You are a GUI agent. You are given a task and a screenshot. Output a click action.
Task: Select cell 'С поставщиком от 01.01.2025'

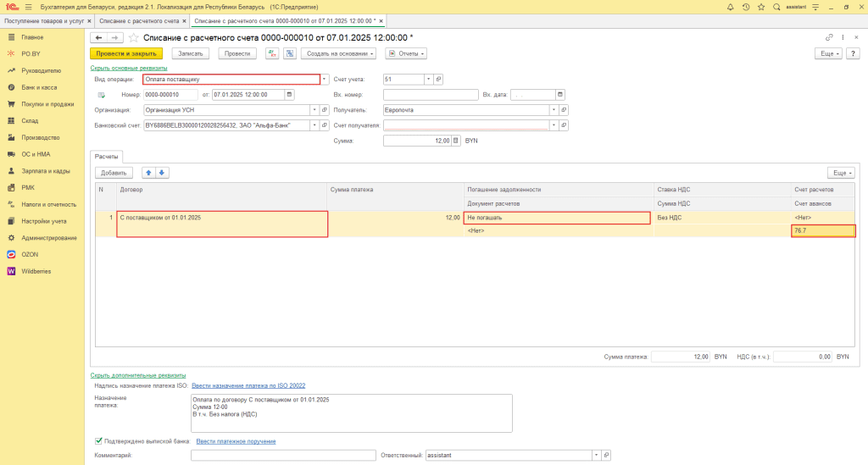click(223, 224)
